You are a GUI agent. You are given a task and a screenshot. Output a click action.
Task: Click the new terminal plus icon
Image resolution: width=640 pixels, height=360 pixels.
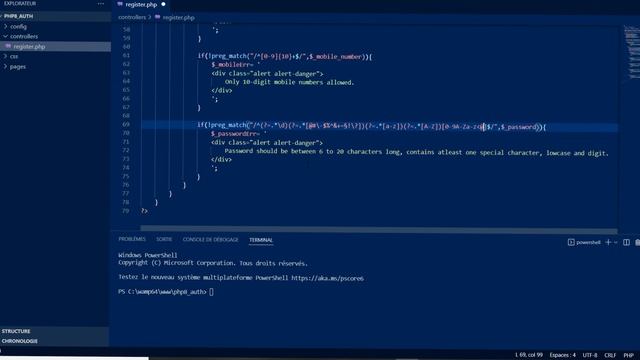pyautogui.click(x=608, y=242)
